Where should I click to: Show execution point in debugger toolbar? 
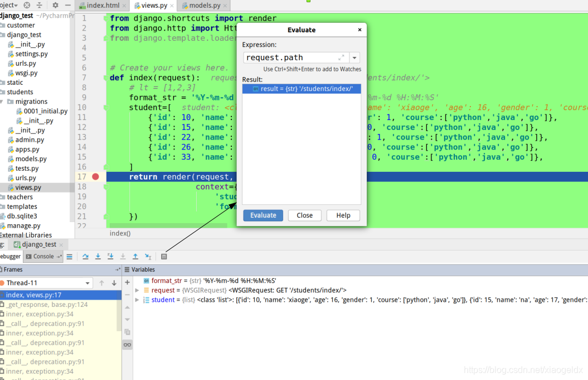(x=69, y=257)
